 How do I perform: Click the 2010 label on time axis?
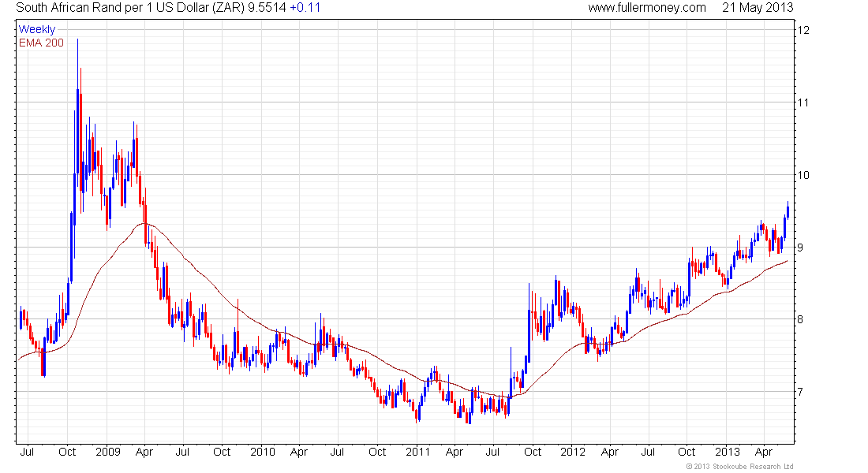coord(263,452)
